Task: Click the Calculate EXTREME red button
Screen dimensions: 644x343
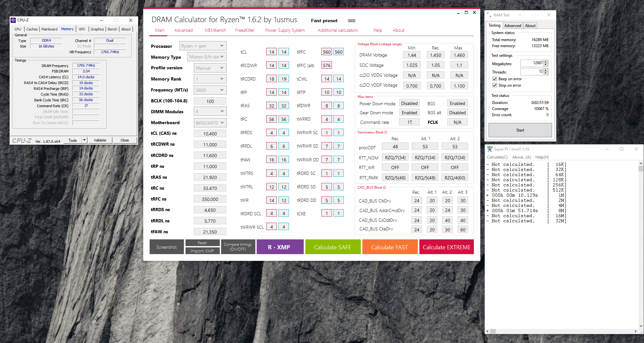Action: tap(446, 247)
